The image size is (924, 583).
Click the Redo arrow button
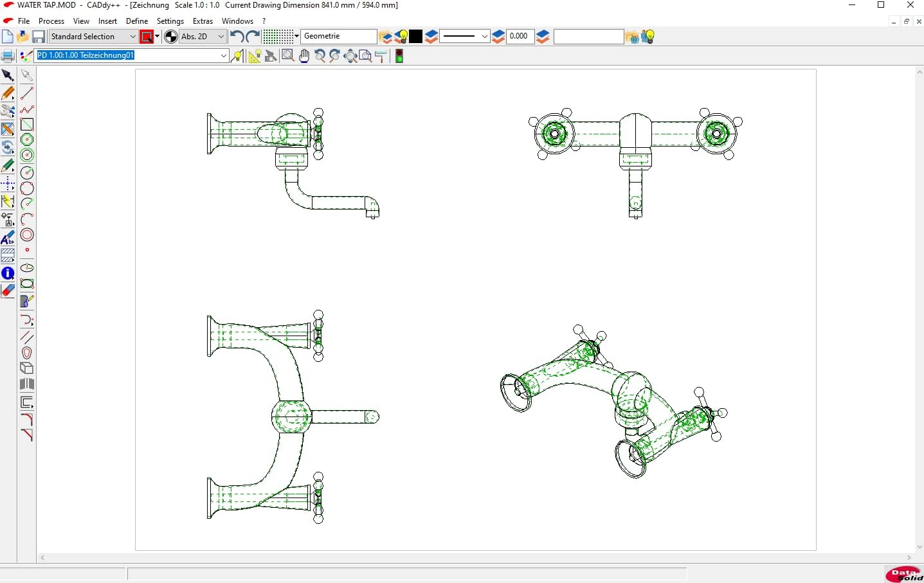point(253,37)
